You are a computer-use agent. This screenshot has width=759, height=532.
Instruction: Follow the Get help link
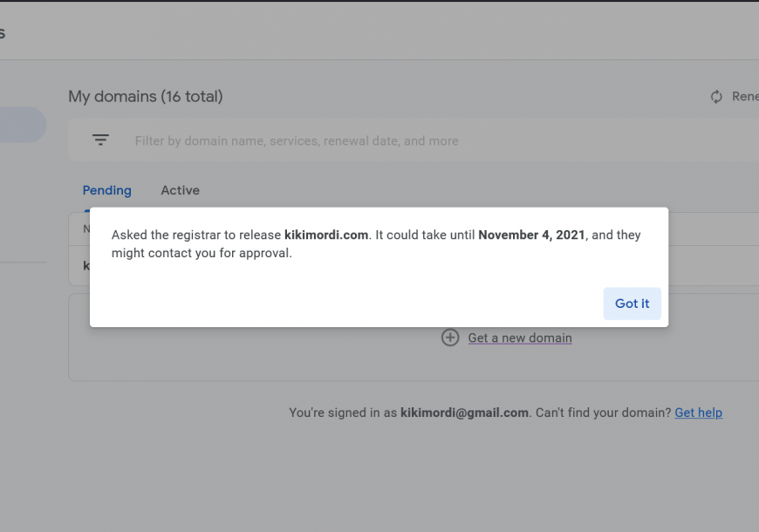pyautogui.click(x=698, y=413)
